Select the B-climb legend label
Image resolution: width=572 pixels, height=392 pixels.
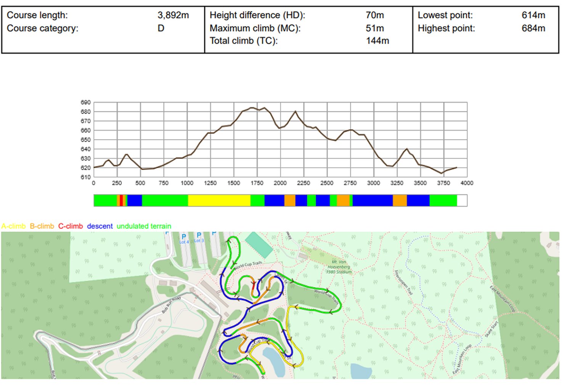(x=42, y=226)
